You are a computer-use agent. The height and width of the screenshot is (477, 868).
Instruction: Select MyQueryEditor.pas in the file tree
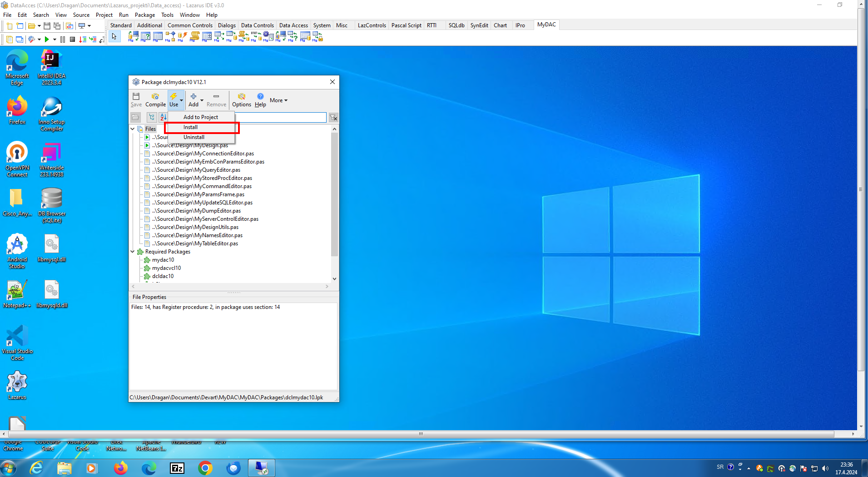click(x=196, y=170)
